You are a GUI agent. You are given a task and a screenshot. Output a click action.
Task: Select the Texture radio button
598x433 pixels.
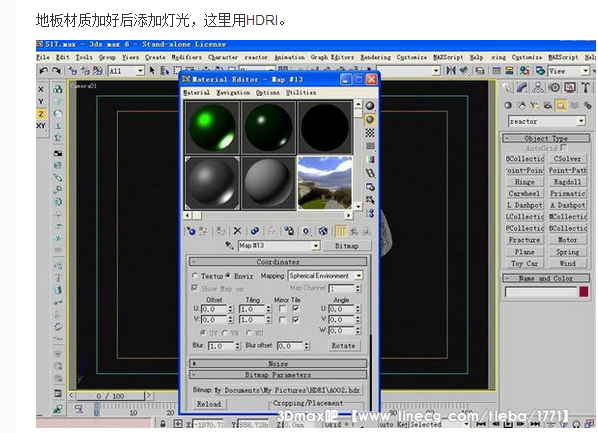195,275
